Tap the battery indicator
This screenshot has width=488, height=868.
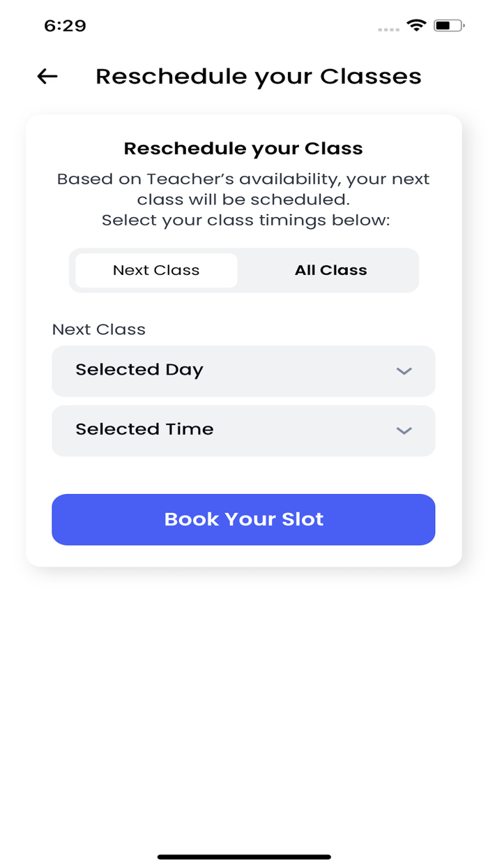click(448, 25)
